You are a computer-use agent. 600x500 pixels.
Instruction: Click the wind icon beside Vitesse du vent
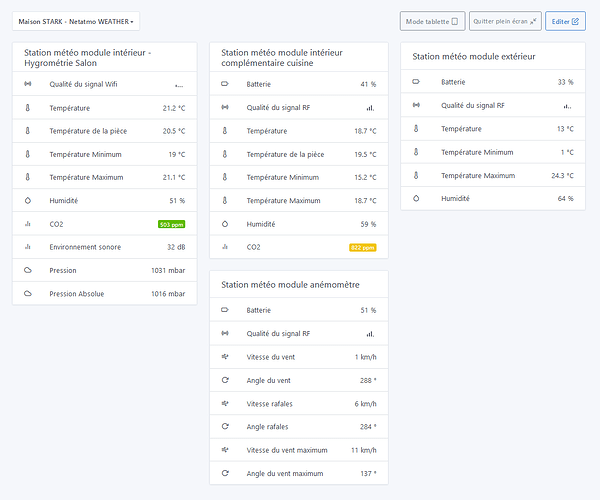(225, 357)
